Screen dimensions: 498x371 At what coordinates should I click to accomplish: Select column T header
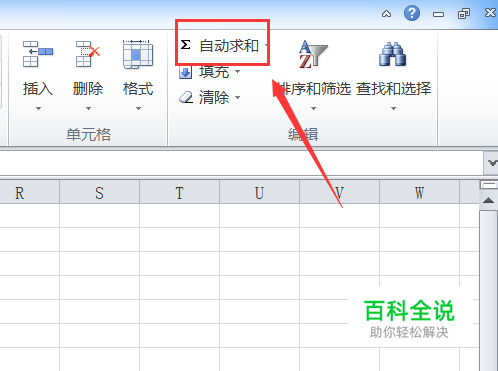pos(179,192)
